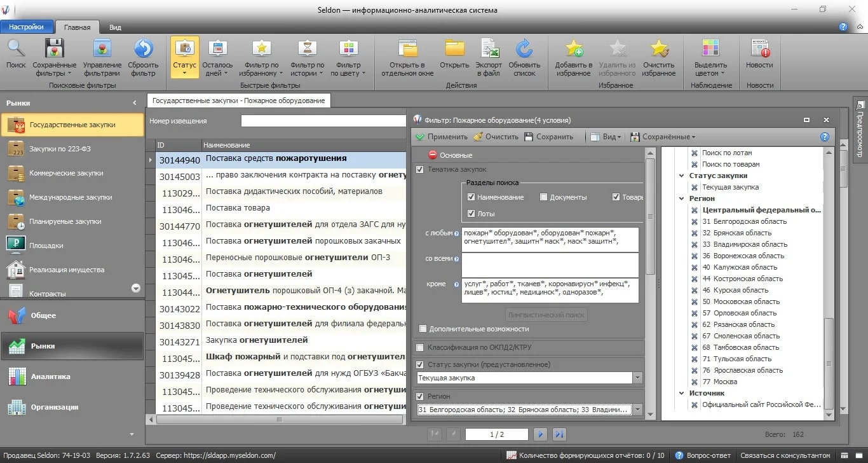868x463 pixels.
Task: Click the Номер извещения input field
Action: tap(323, 121)
